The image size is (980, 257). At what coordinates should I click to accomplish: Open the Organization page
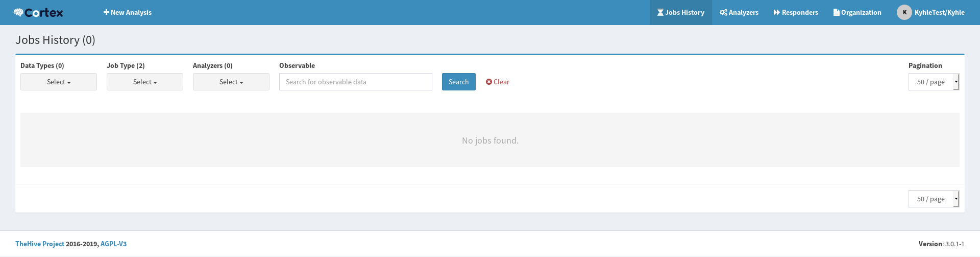(861, 12)
